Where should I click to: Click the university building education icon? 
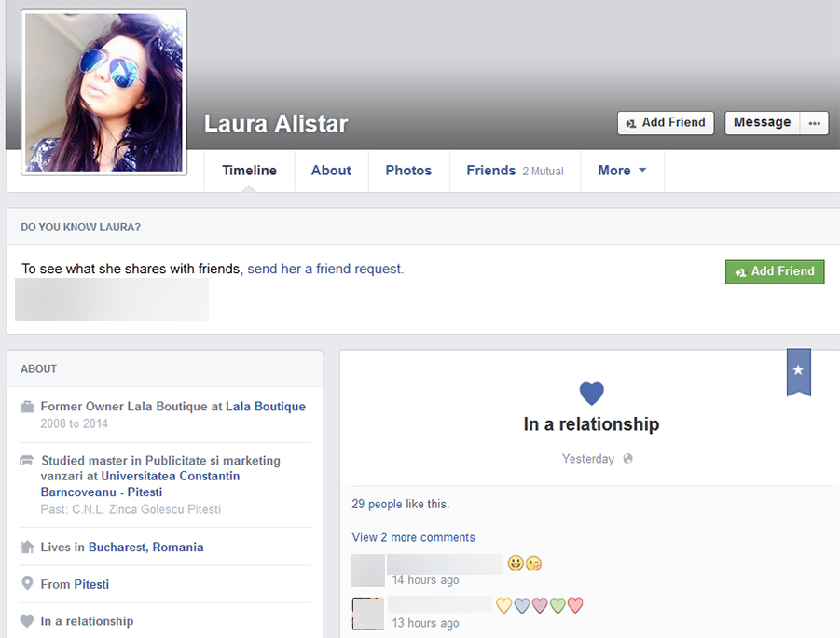[27, 461]
